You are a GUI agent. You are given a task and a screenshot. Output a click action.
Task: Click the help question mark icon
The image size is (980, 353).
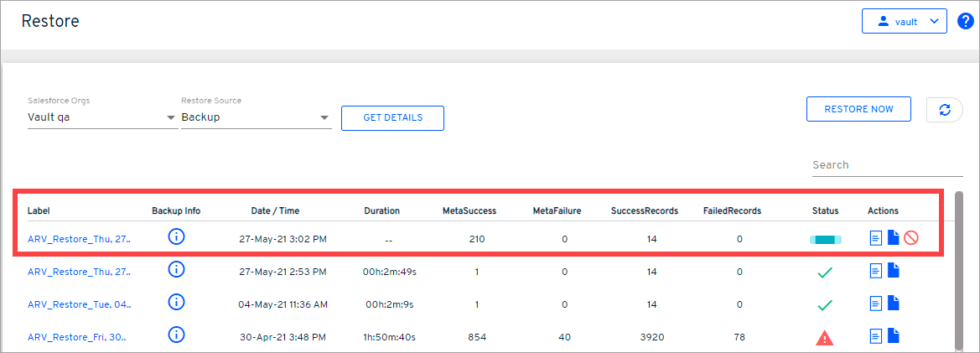click(964, 22)
